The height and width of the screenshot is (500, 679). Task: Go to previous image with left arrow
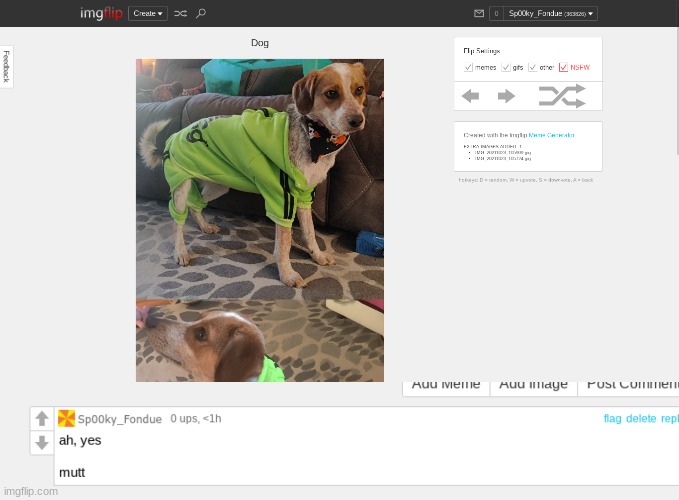click(470, 96)
